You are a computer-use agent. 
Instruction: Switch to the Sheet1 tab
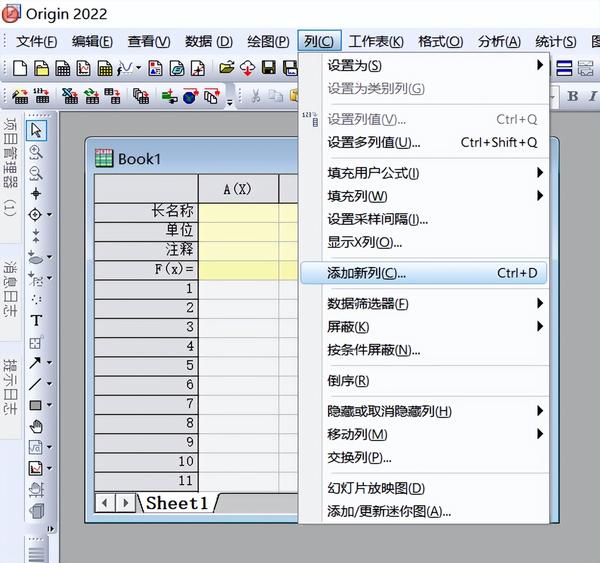pyautogui.click(x=177, y=503)
